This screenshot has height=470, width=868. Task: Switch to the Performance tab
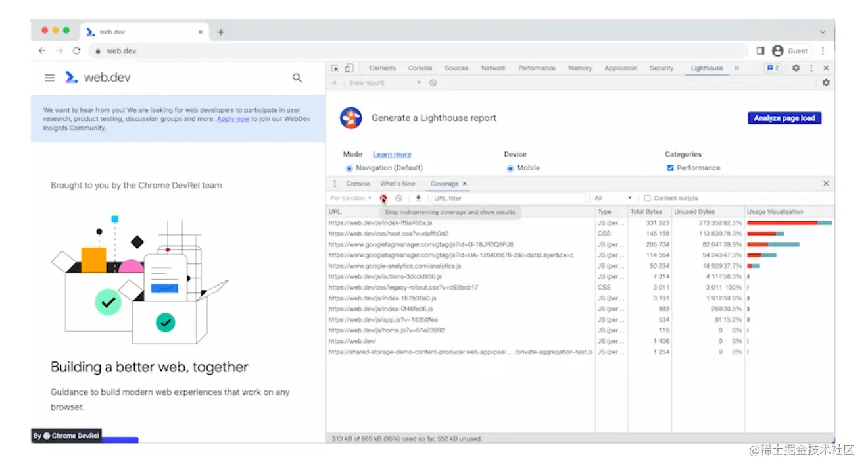(x=537, y=68)
